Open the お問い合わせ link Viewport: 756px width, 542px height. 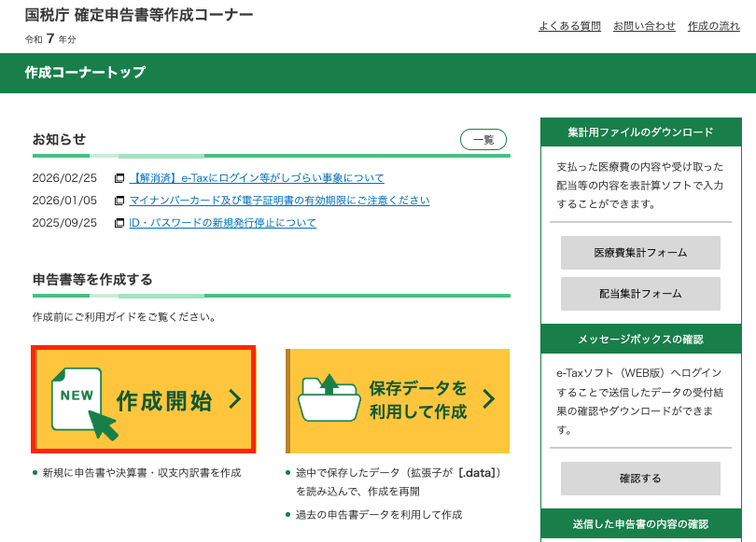point(644,26)
